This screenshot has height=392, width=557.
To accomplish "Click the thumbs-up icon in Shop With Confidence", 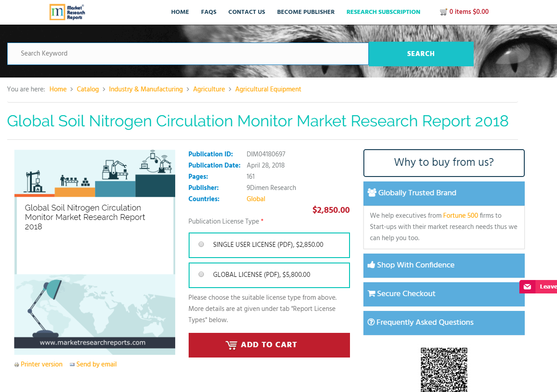I will [371, 265].
